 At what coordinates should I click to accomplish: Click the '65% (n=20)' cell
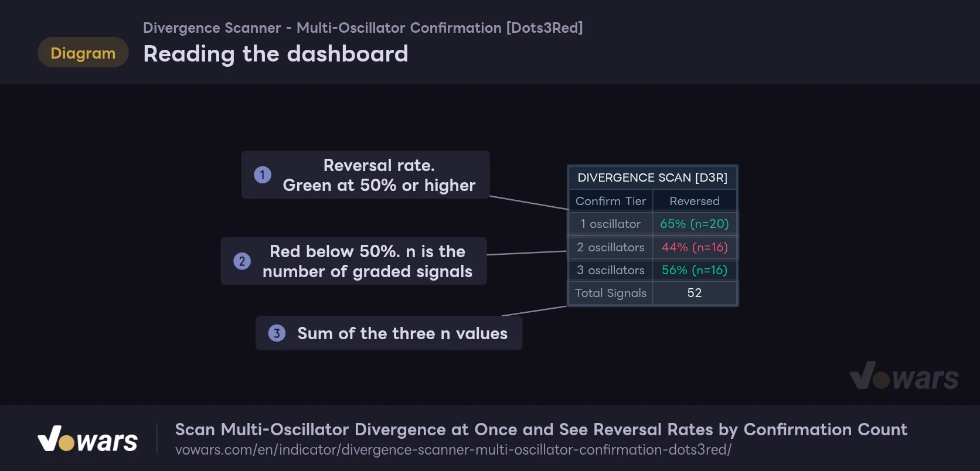tap(695, 224)
